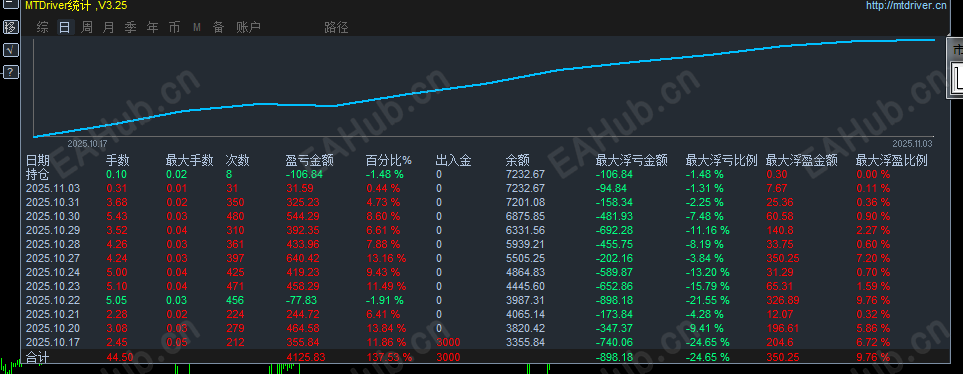Viewport: 963px width, 374px height.
Task: Click max drawdown -692.28 in the 2025.10.29 row
Action: (x=615, y=230)
